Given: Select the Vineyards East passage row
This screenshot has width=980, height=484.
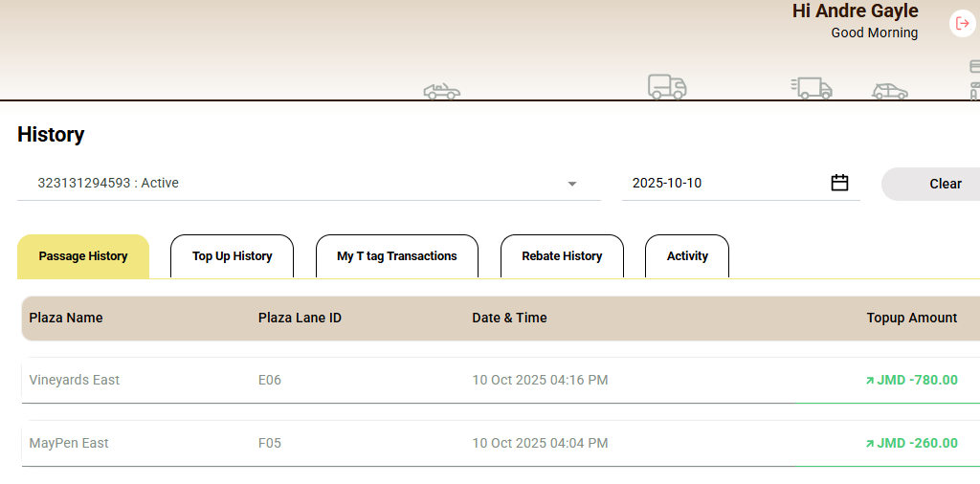Looking at the screenshot, I should click(x=501, y=381).
